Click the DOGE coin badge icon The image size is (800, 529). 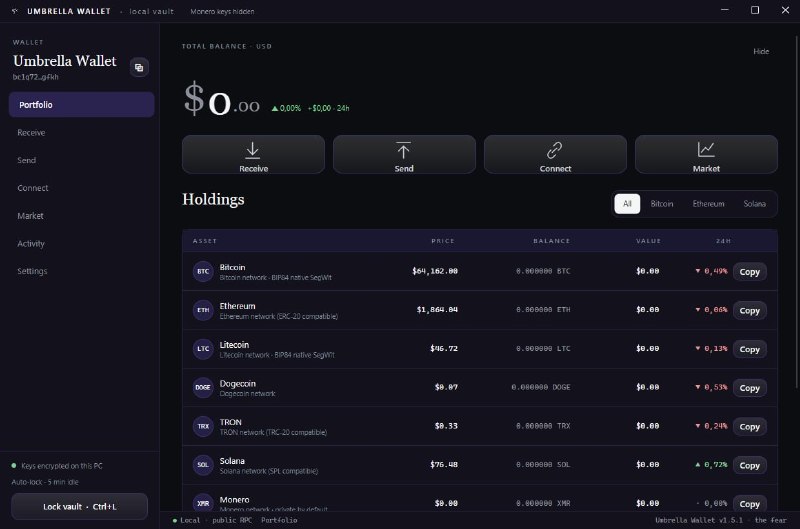(203, 388)
